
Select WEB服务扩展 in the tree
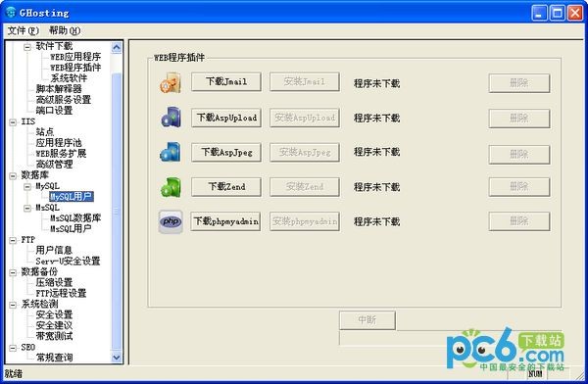point(61,154)
